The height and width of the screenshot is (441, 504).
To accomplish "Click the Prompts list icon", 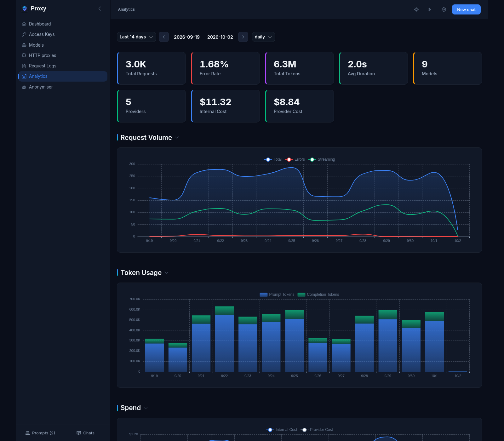I will tap(28, 433).
